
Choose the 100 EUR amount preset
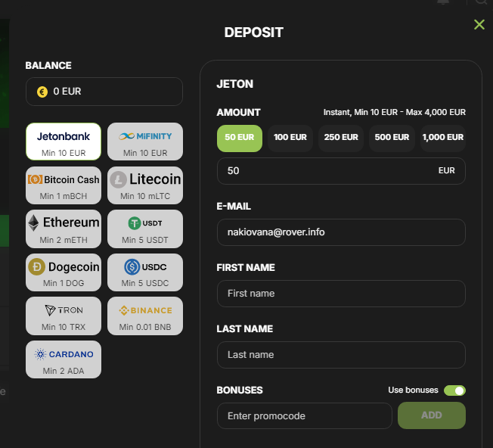click(x=290, y=138)
